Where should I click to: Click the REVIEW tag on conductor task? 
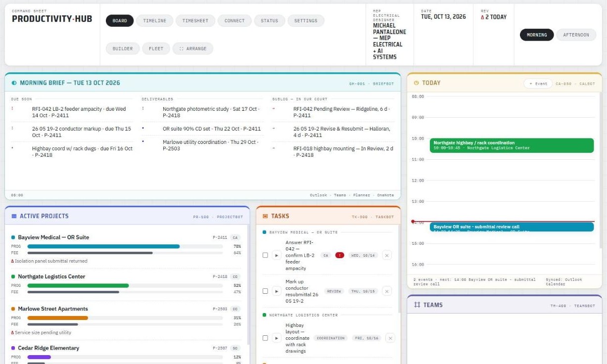click(x=334, y=291)
